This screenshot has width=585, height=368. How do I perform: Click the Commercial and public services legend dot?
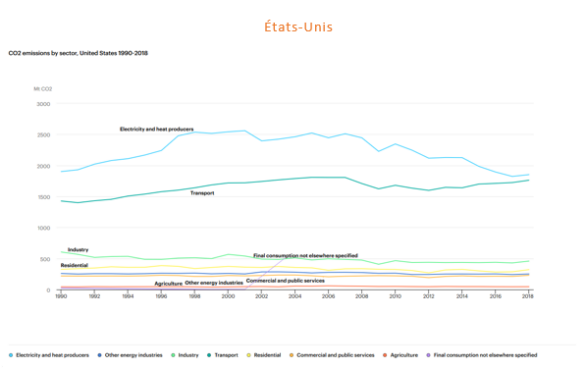click(291, 355)
